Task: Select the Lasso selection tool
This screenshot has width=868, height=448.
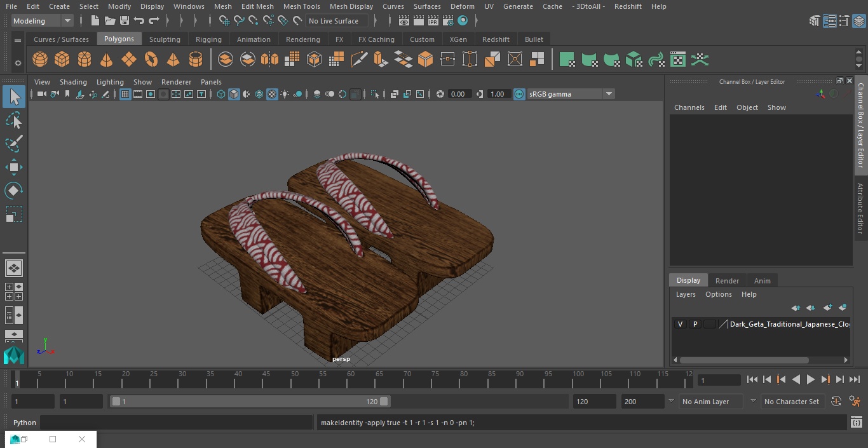Action: (13, 120)
